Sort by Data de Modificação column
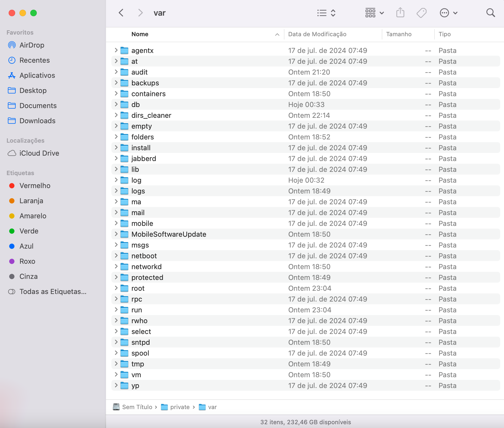The width and height of the screenshot is (504, 428). (317, 34)
